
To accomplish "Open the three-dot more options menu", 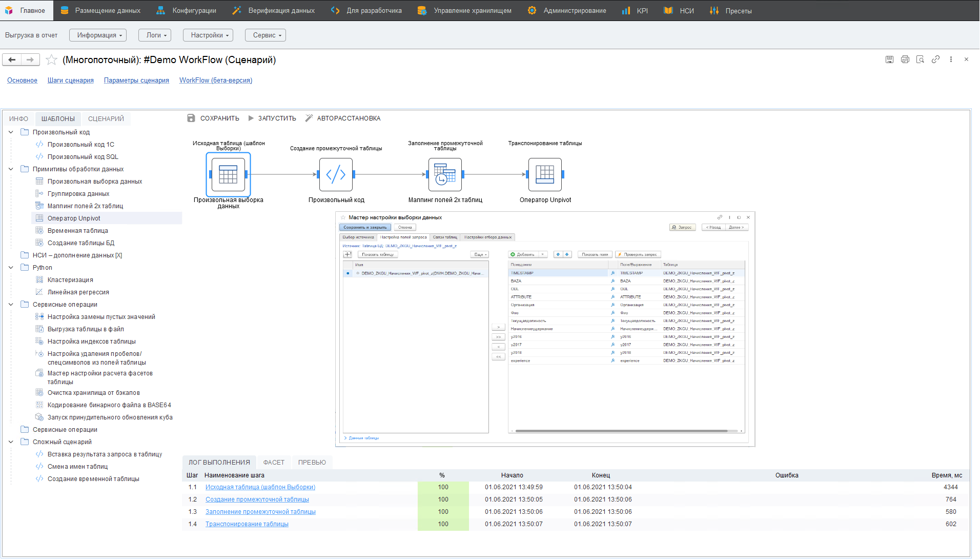I will coord(951,59).
